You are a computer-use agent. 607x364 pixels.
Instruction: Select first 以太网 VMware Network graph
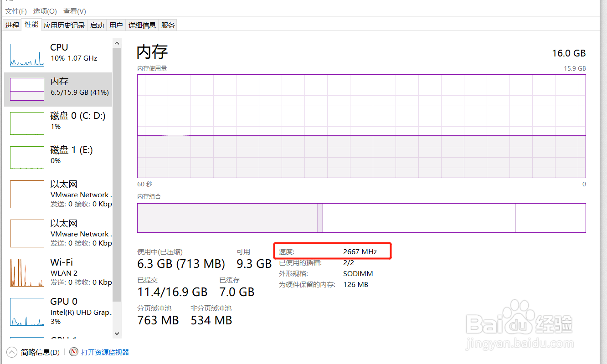coord(27,195)
